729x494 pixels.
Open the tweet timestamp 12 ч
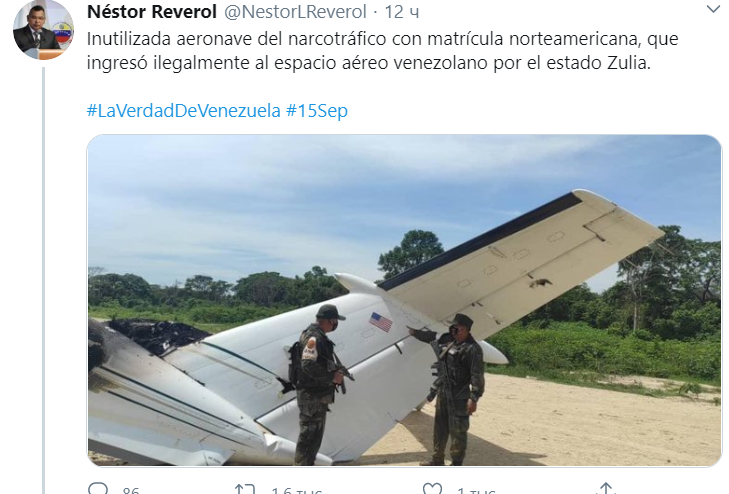(x=402, y=12)
